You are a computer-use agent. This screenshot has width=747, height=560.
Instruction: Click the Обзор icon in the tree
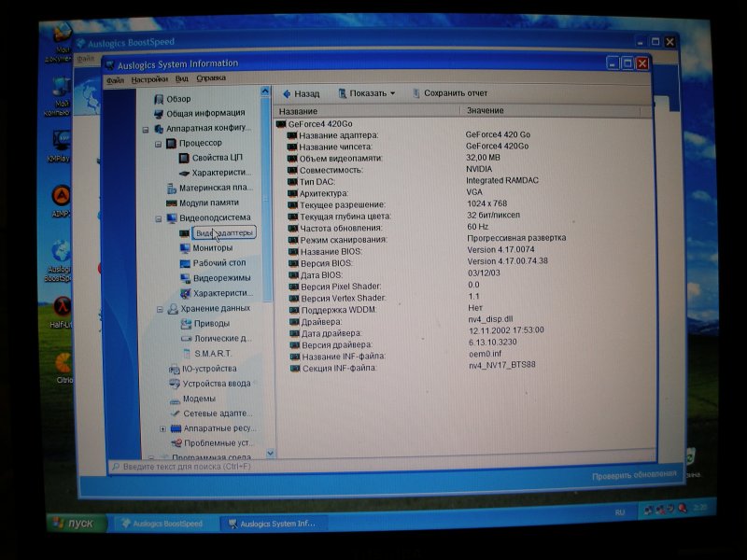(159, 99)
